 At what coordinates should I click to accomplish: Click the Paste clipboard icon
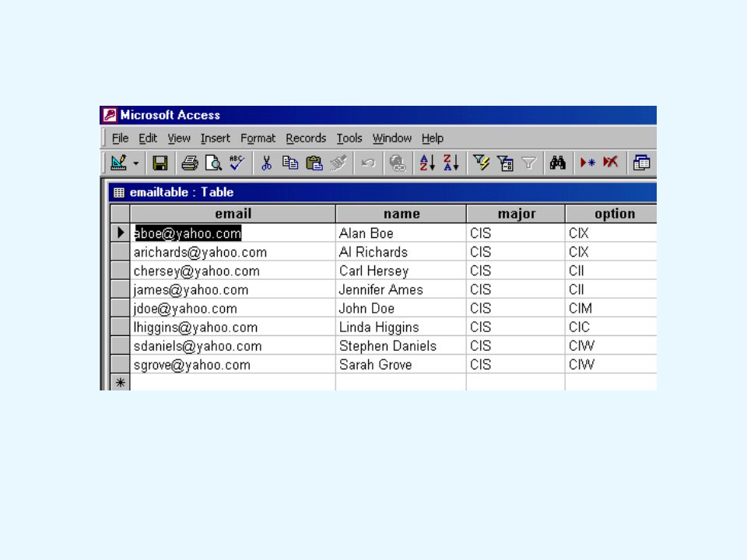pos(314,163)
